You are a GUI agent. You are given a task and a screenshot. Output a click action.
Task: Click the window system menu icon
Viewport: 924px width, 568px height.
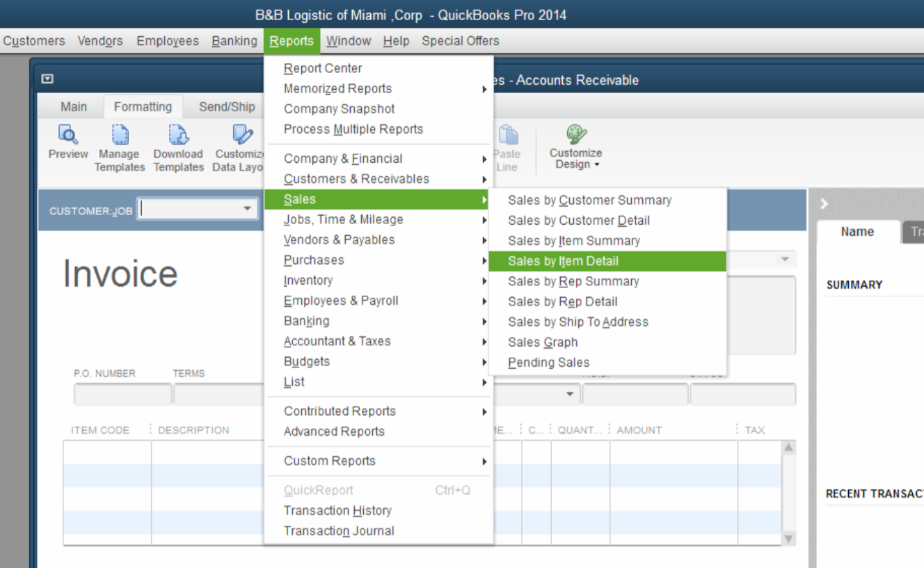pos(47,79)
